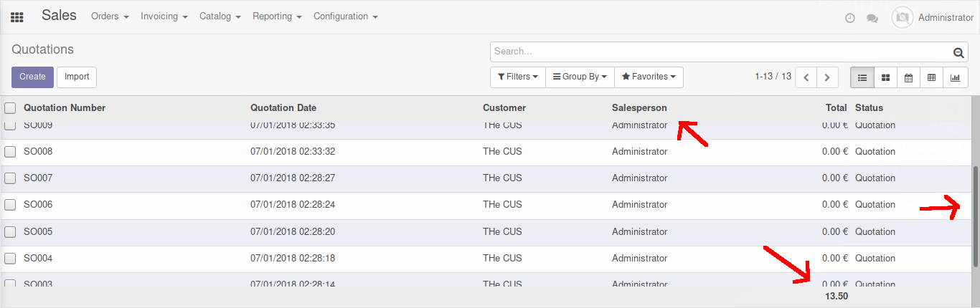Expand the Filters dropdown
The height and width of the screenshot is (308, 980).
click(x=518, y=77)
